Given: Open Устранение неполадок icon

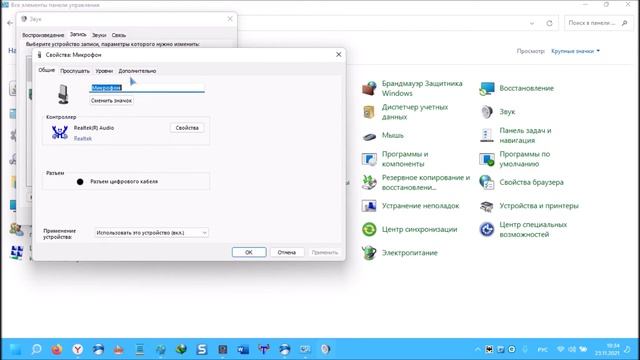Looking at the screenshot, I should [x=369, y=206].
